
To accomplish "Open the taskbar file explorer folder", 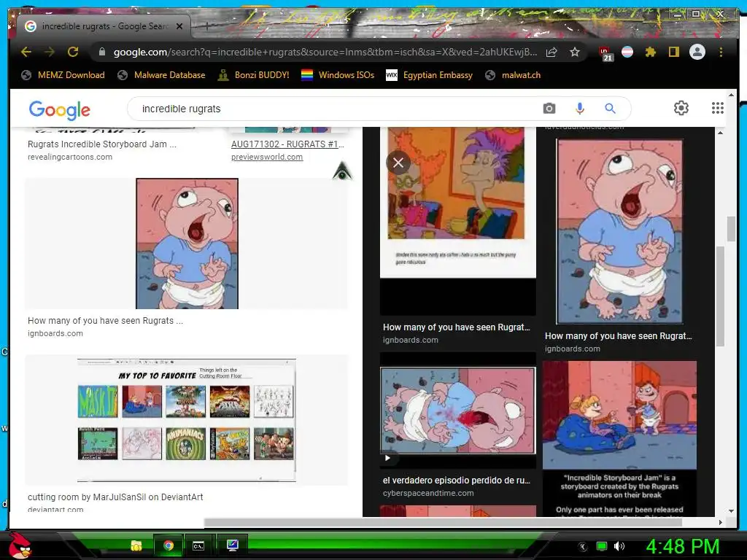I will point(136,545).
